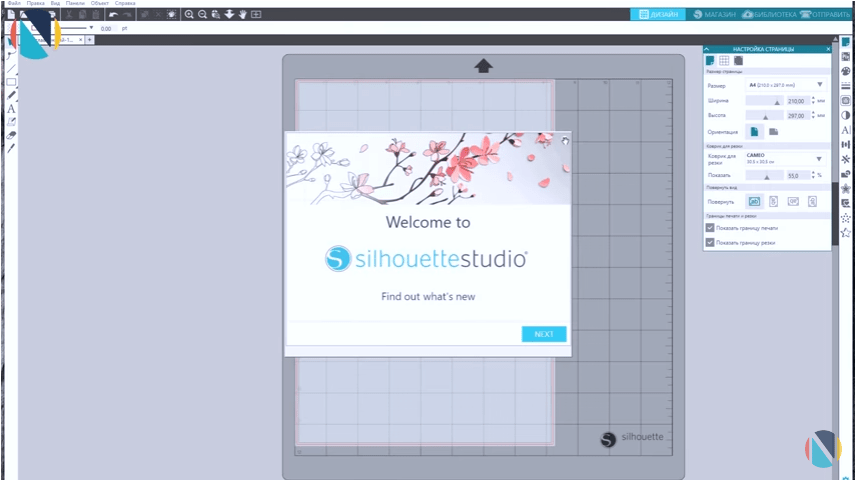
Task: Toggle Показать границу резки checkbox
Action: click(710, 243)
